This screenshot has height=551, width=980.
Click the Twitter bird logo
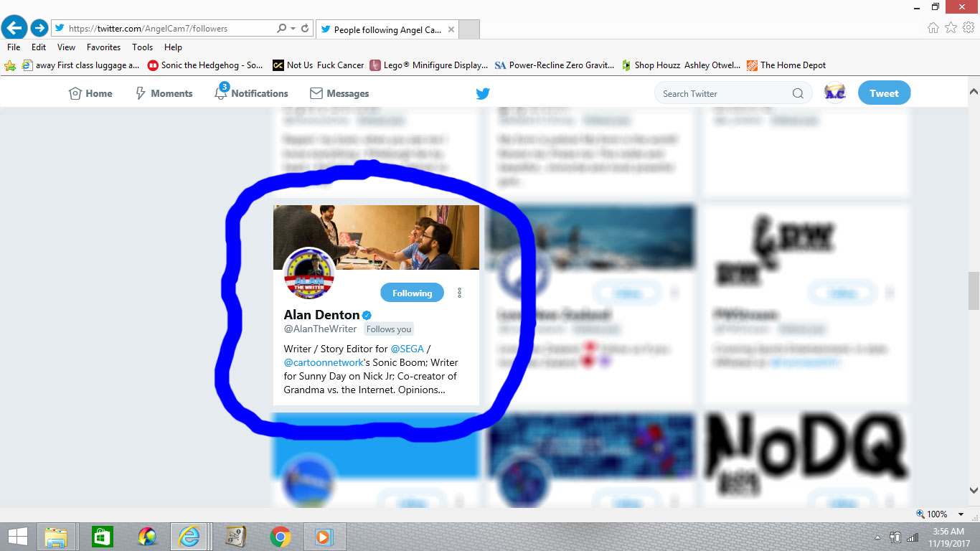click(x=483, y=93)
